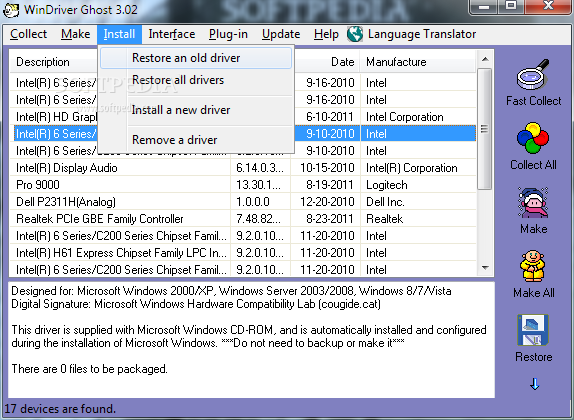
Task: Minimize the WinDriver Ghost window
Action: [484, 7]
